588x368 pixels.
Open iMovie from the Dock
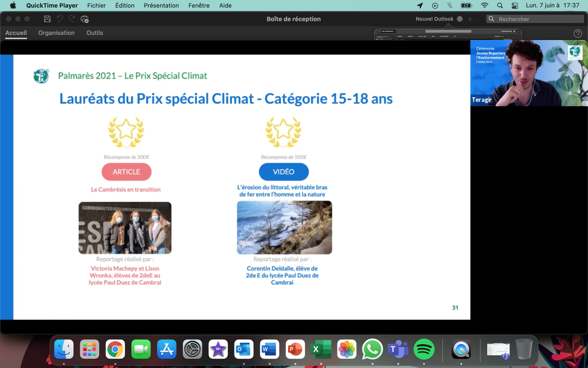218,349
